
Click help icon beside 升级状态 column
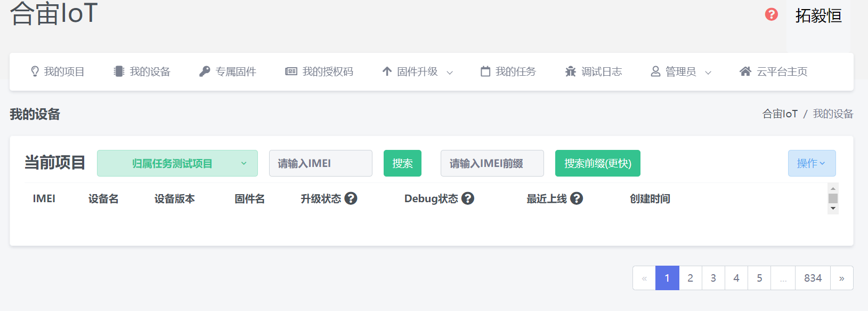tap(351, 198)
